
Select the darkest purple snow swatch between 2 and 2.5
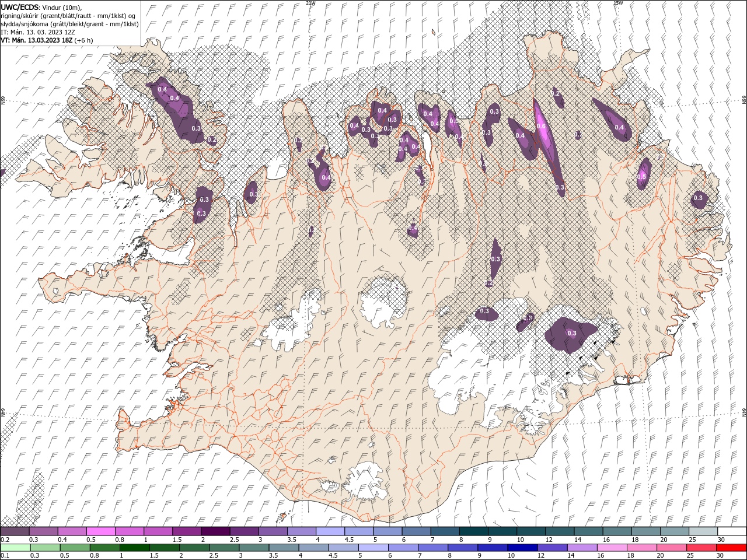coord(215,531)
